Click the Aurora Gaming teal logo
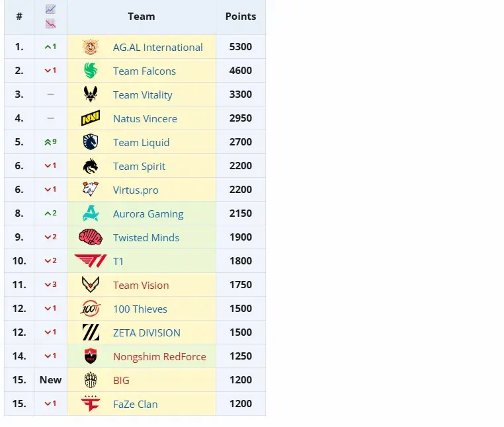504x427 pixels. pyautogui.click(x=91, y=213)
